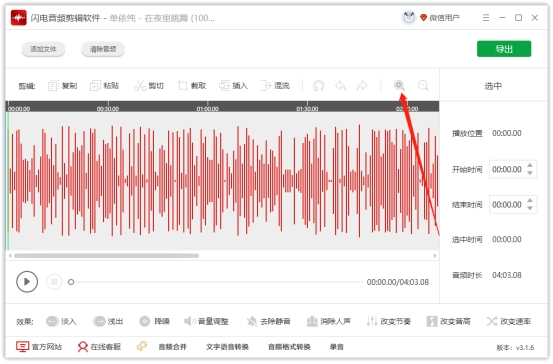The image size is (553, 364).
Task: Click the reset/restore circular arrow icon
Action: coord(318,85)
